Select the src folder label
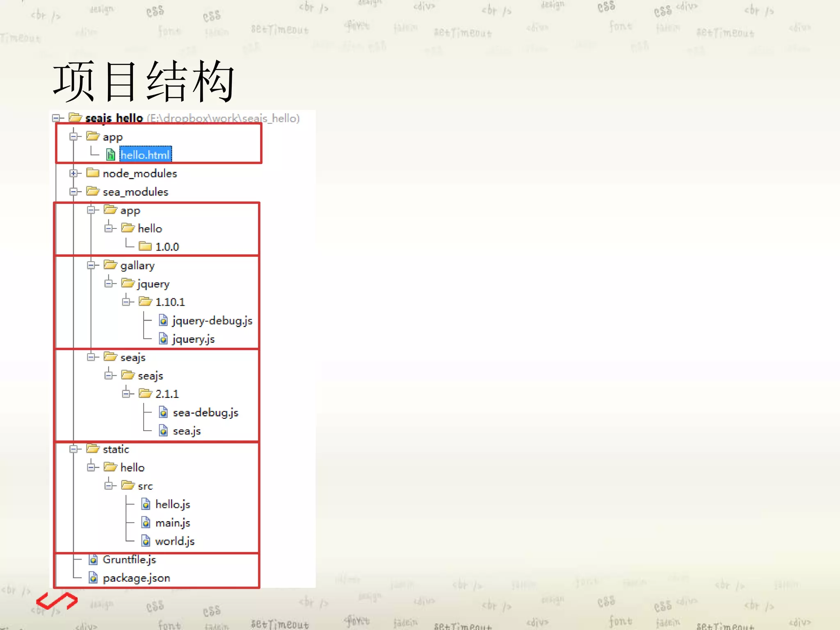 145,486
